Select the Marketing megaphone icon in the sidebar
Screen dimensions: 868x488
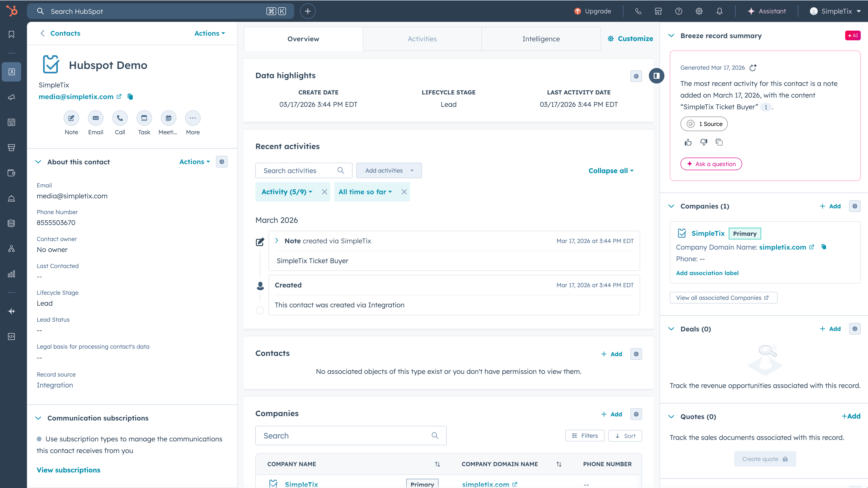[x=11, y=97]
